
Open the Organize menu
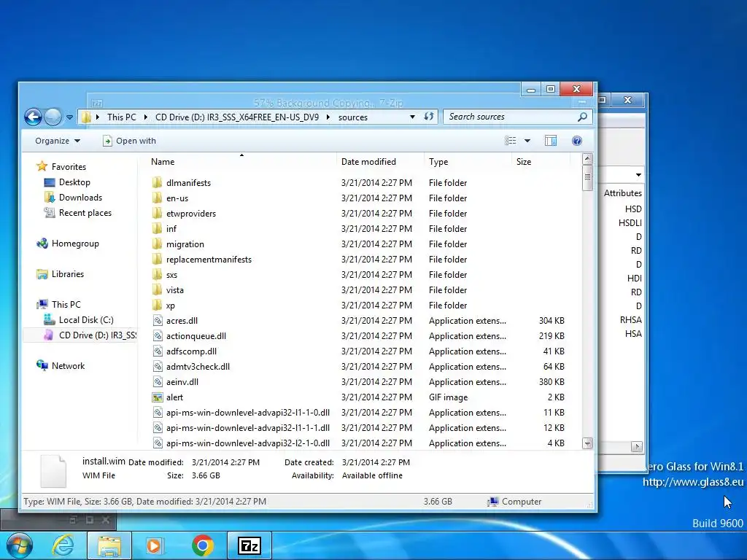point(58,141)
